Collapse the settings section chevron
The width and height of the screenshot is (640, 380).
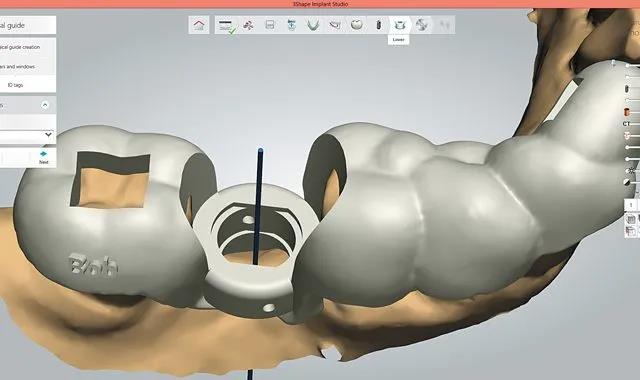coord(45,105)
